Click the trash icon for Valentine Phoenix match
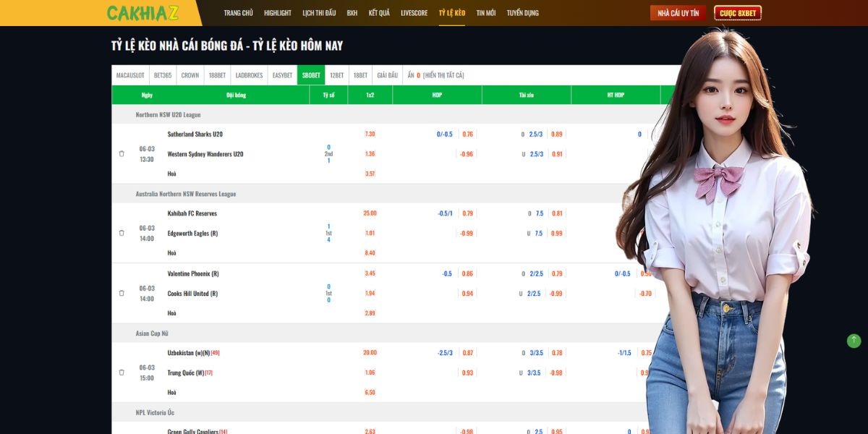The image size is (868, 434). 122,293
